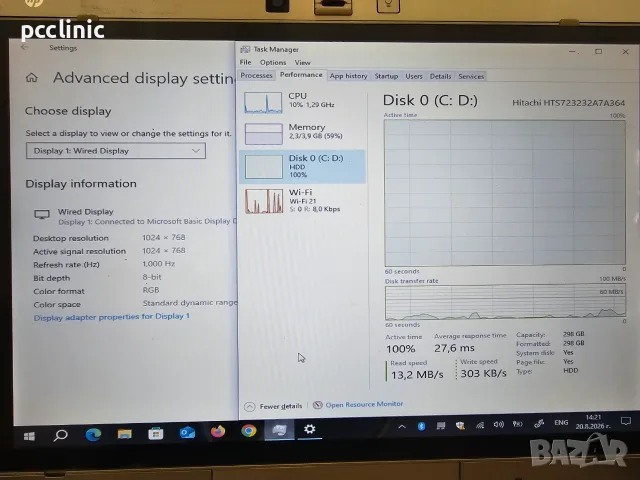
Task: Click the Settings home icon
Action: coord(31,78)
